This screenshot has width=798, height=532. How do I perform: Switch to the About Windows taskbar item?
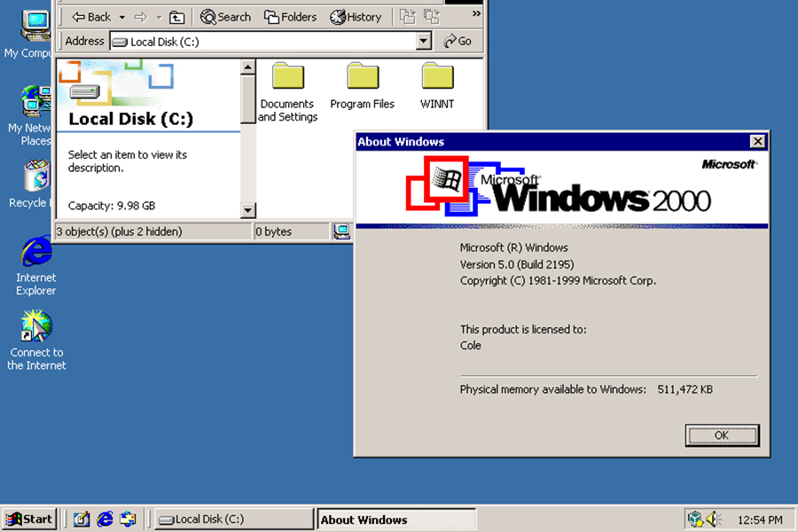click(396, 519)
